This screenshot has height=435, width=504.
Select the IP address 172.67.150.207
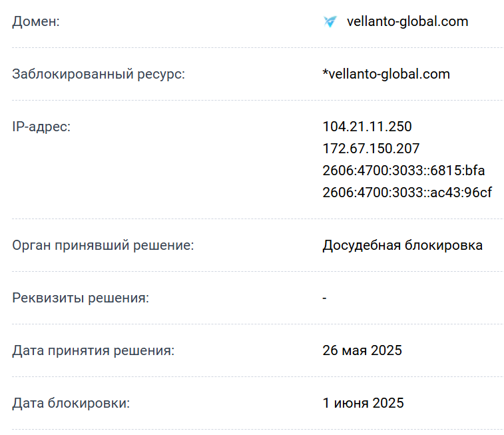371,149
